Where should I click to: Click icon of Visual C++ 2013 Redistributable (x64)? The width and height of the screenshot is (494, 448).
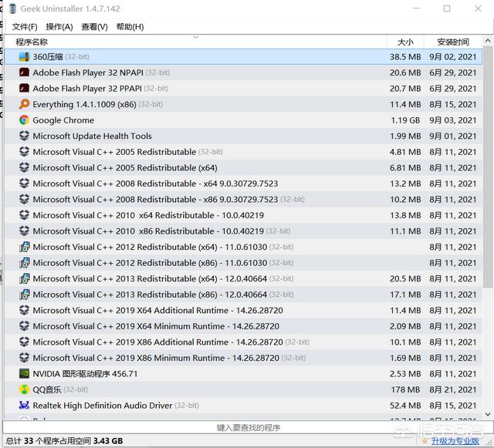(x=24, y=278)
